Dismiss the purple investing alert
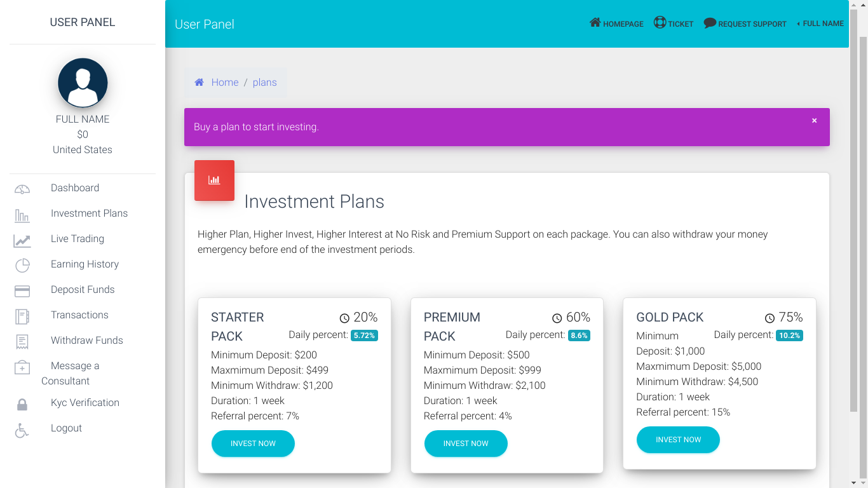Image resolution: width=868 pixels, height=488 pixels. pos(814,120)
